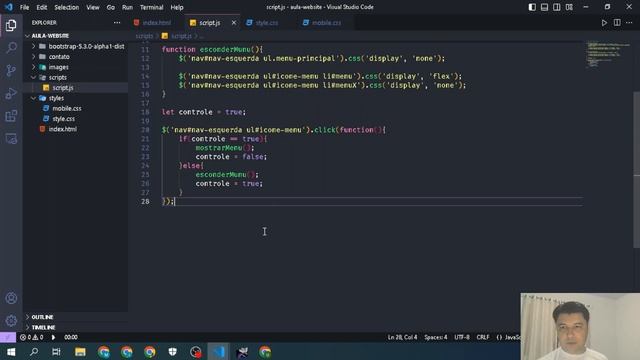The image size is (640, 360).
Task: Open File Explorer from taskbar
Action: (x=80, y=351)
